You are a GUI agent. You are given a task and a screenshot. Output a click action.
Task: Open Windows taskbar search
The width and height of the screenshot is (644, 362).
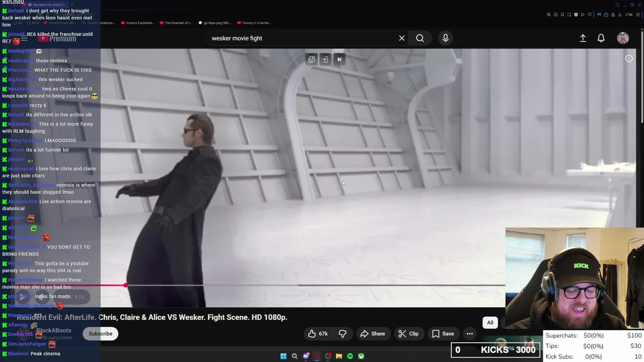click(294, 356)
